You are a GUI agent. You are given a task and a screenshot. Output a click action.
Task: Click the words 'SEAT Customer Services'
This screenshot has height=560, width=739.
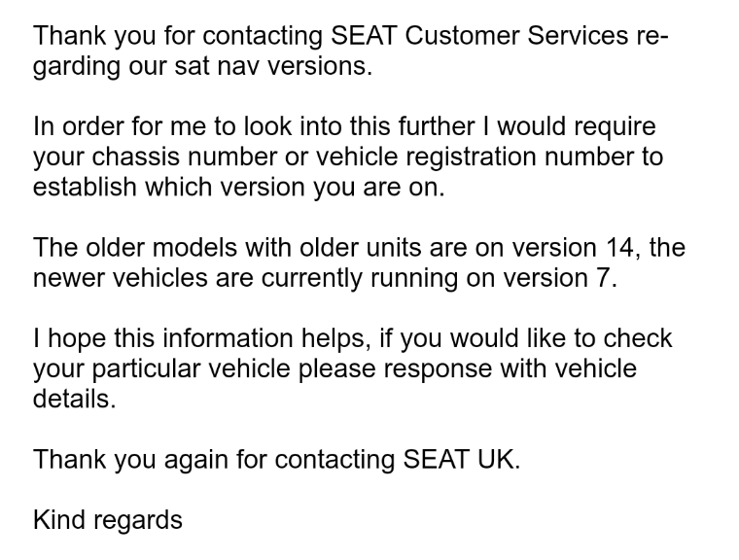(x=479, y=36)
